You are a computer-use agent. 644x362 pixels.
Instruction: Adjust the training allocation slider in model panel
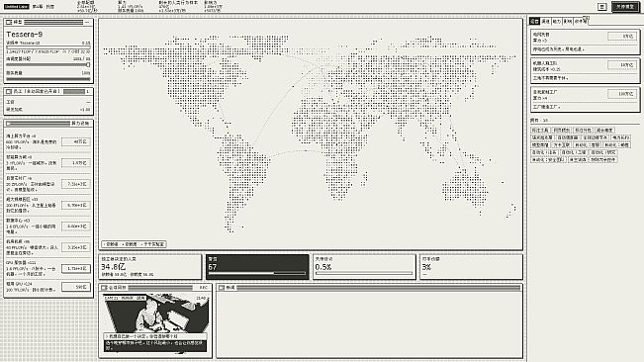pos(48,65)
